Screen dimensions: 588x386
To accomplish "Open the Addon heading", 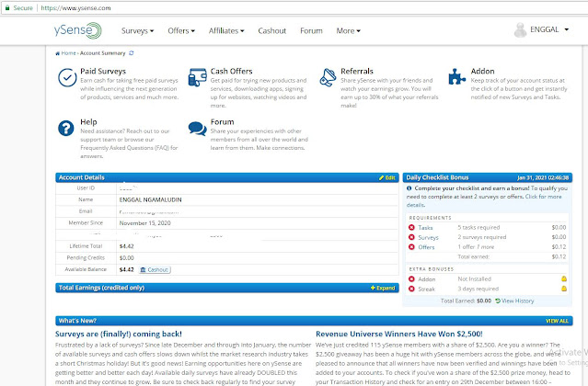I will tap(482, 71).
